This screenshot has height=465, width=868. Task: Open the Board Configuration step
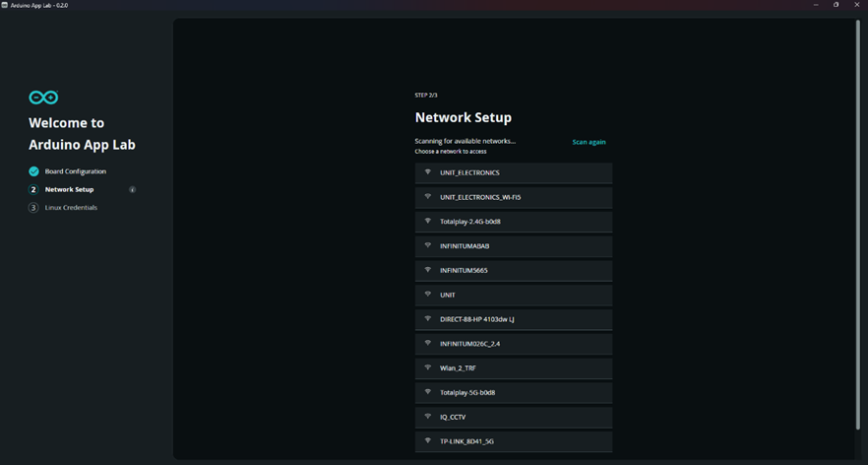(75, 171)
